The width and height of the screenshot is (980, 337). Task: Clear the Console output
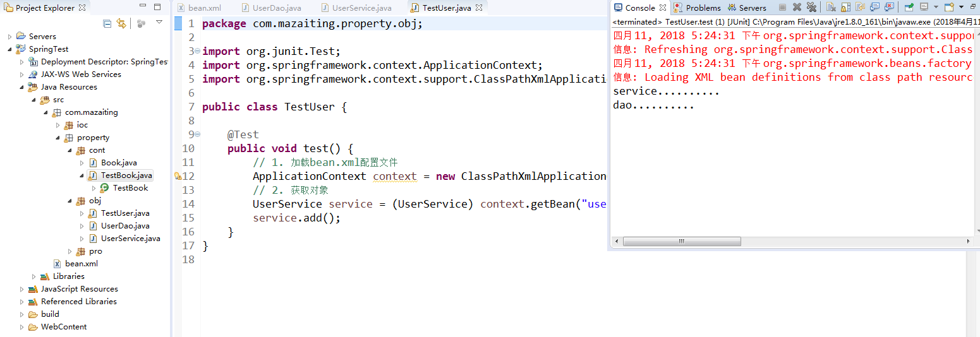[831, 7]
